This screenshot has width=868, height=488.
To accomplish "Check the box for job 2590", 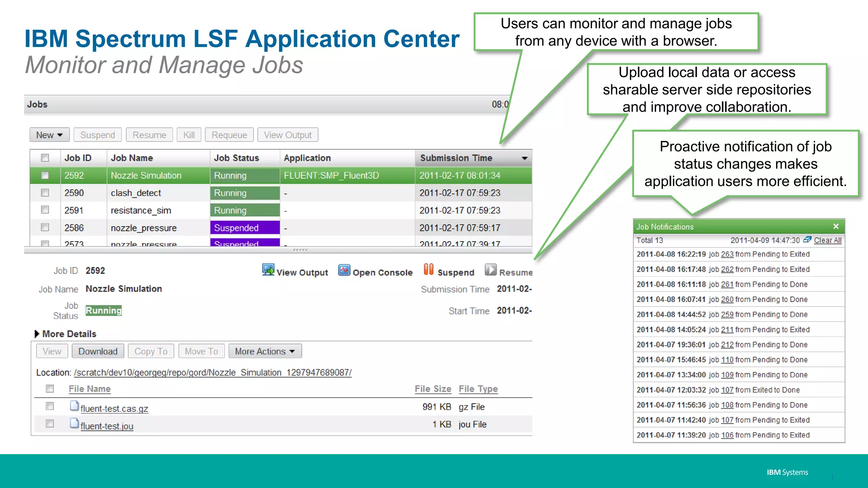I will (45, 193).
